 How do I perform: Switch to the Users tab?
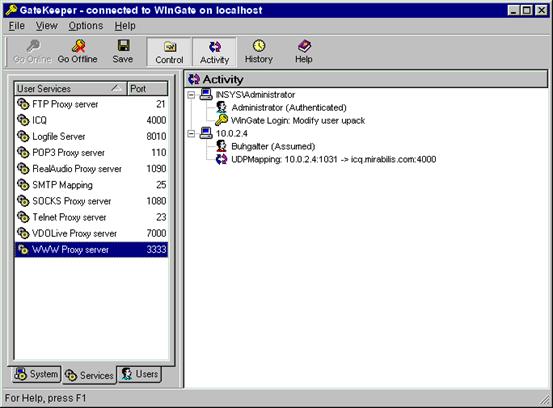tap(140, 374)
